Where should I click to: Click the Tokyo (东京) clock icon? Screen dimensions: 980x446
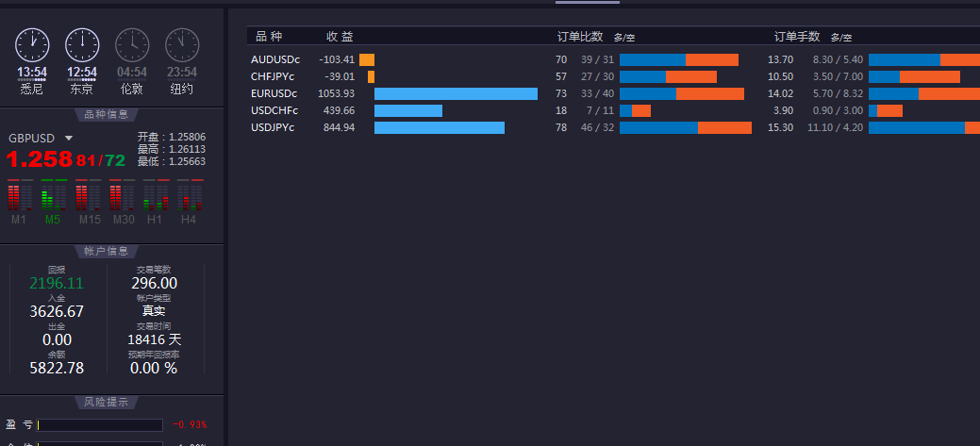[82, 45]
